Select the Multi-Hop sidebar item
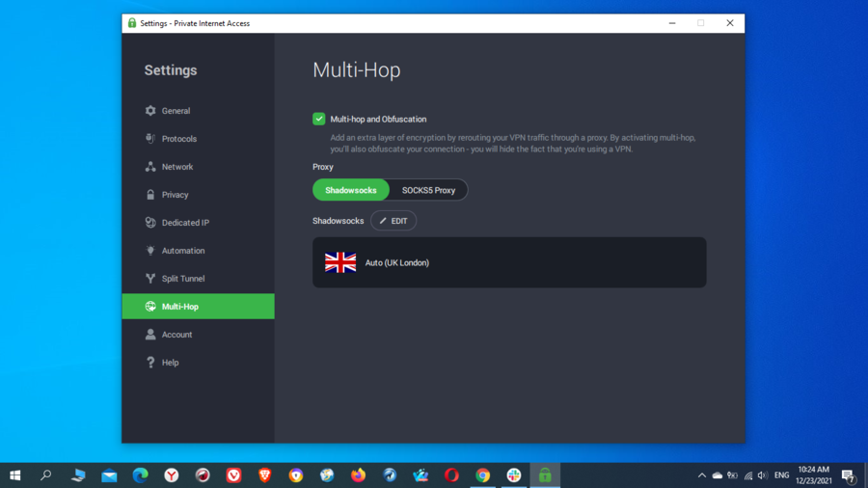This screenshot has height=488, width=868. click(179, 307)
